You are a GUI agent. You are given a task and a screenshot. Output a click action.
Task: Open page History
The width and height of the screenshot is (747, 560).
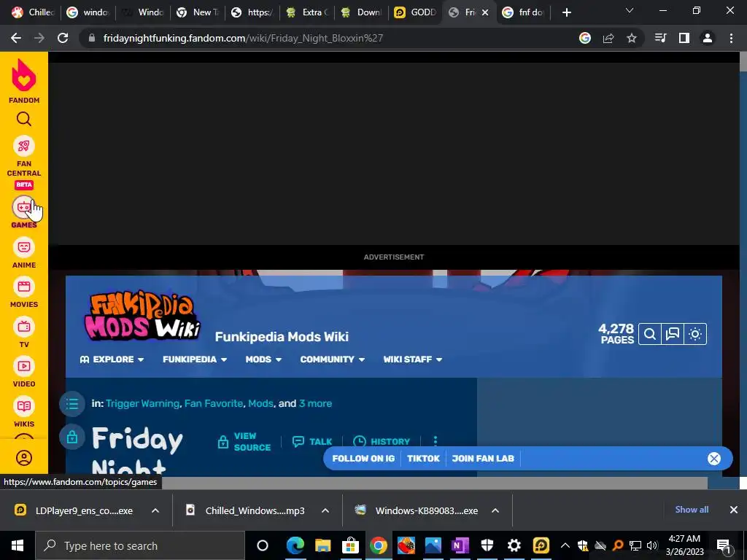[x=382, y=441]
